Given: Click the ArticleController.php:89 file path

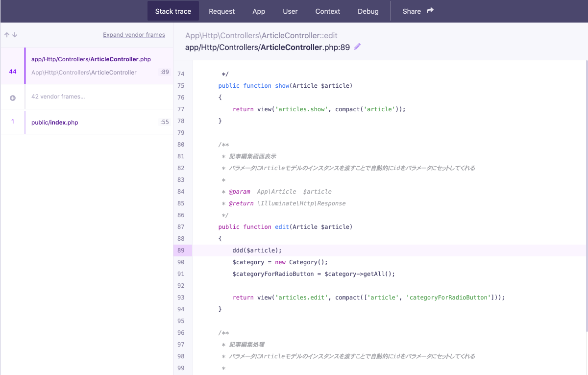Looking at the screenshot, I should tap(268, 48).
